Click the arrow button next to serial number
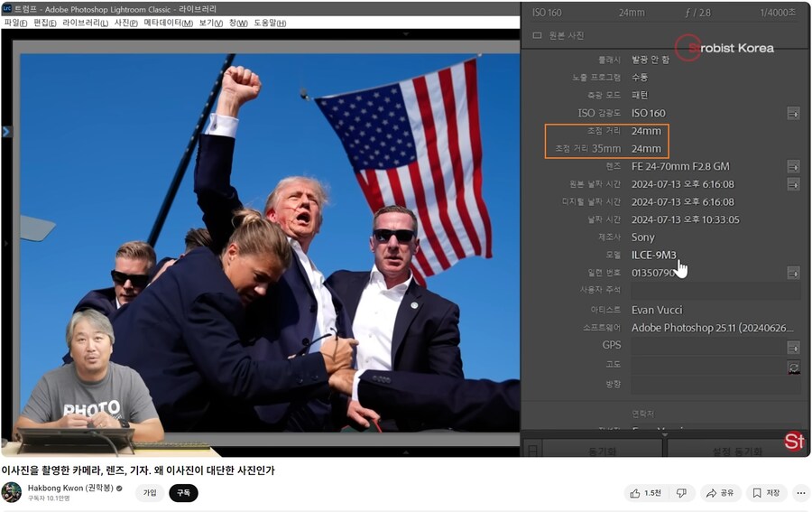This screenshot has height=512, width=812. pyautogui.click(x=793, y=273)
